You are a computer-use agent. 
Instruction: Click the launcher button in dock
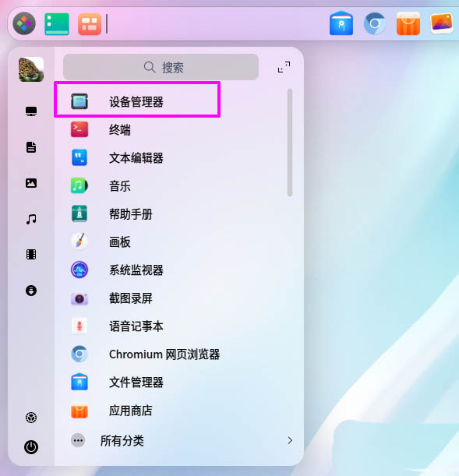(24, 23)
